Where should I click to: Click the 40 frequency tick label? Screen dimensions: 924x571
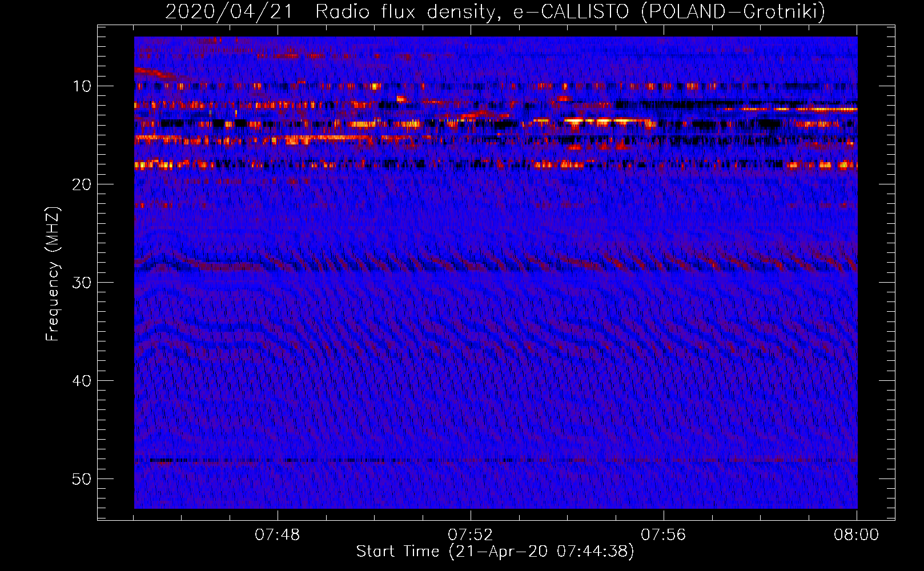(x=82, y=381)
